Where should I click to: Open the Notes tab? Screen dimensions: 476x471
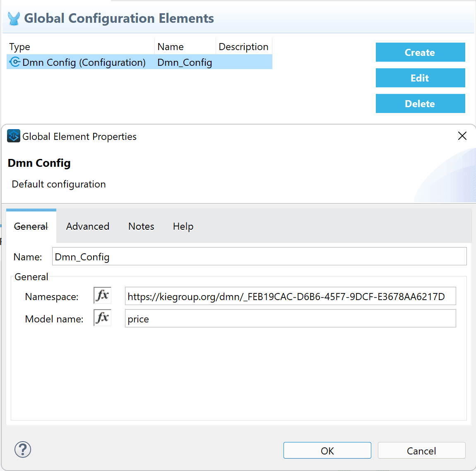point(141,226)
